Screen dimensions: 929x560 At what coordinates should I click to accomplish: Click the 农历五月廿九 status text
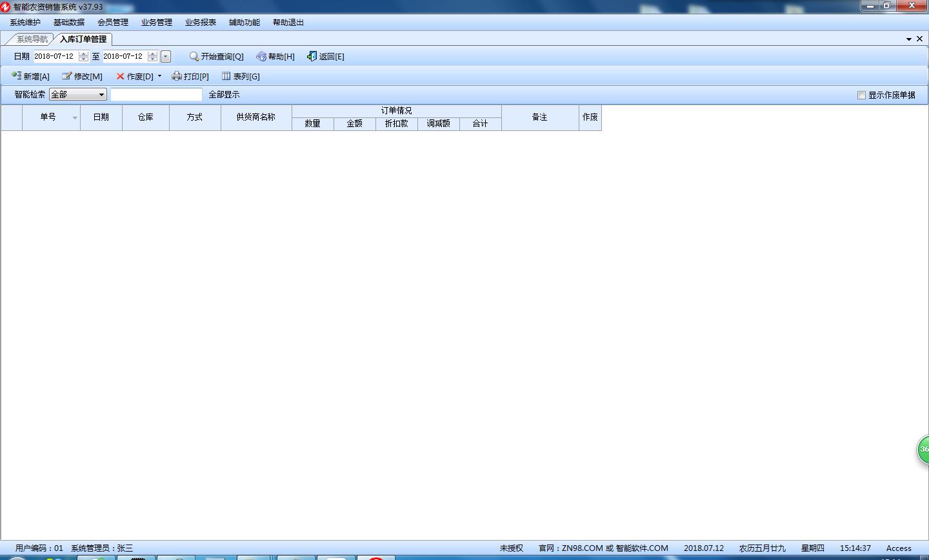click(x=763, y=548)
